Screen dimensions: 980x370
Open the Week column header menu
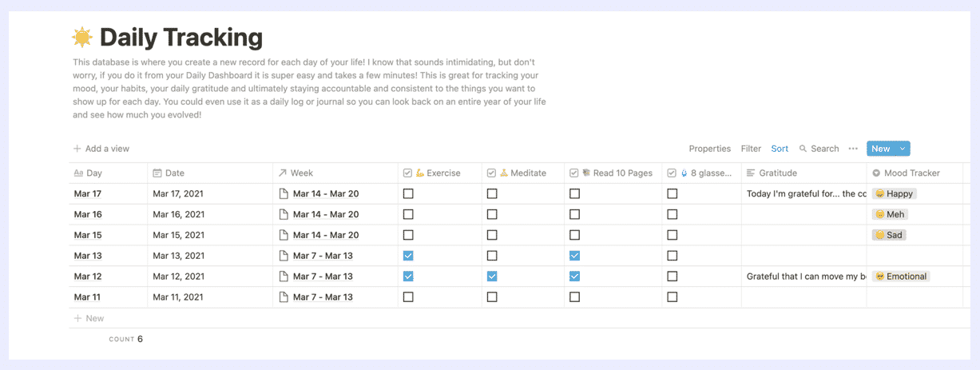tap(335, 173)
